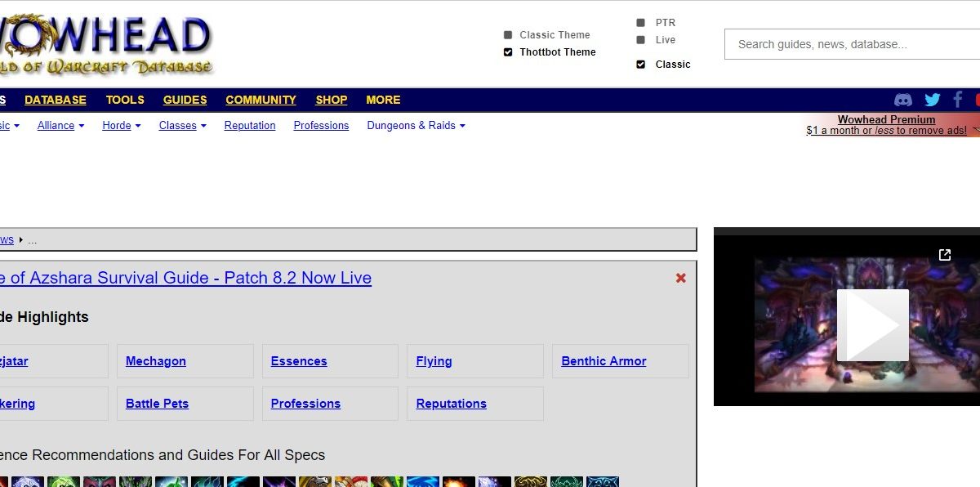Click the search guides input field
Viewport: 980px width, 487px height.
(849, 44)
